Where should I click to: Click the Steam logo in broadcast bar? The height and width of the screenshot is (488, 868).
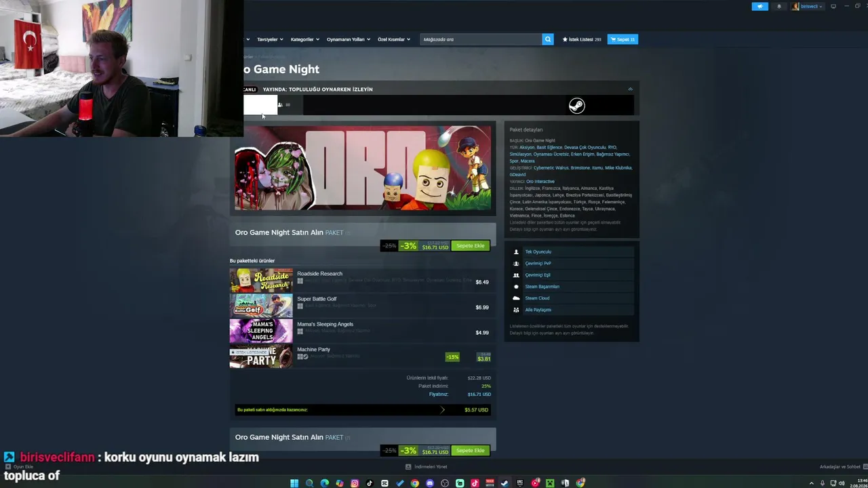[x=576, y=105]
